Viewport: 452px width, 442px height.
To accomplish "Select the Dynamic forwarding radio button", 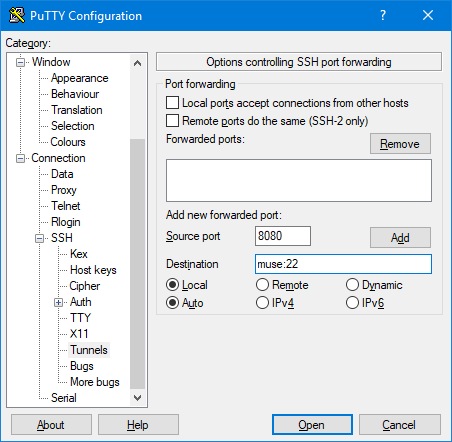I will point(352,285).
